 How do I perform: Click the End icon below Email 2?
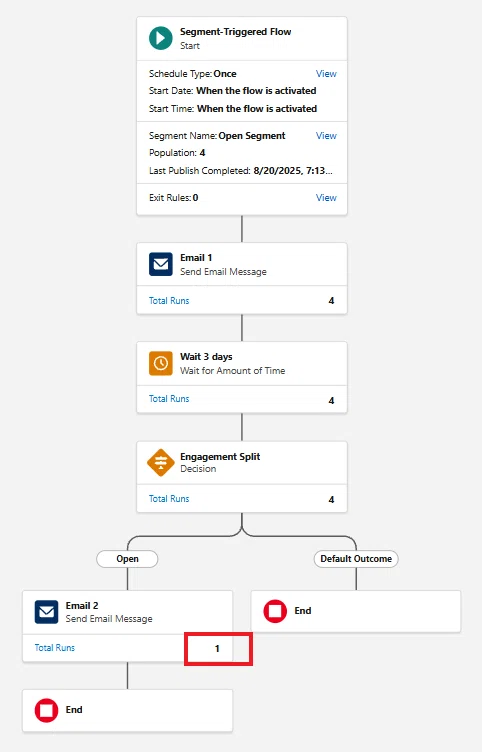point(47,710)
